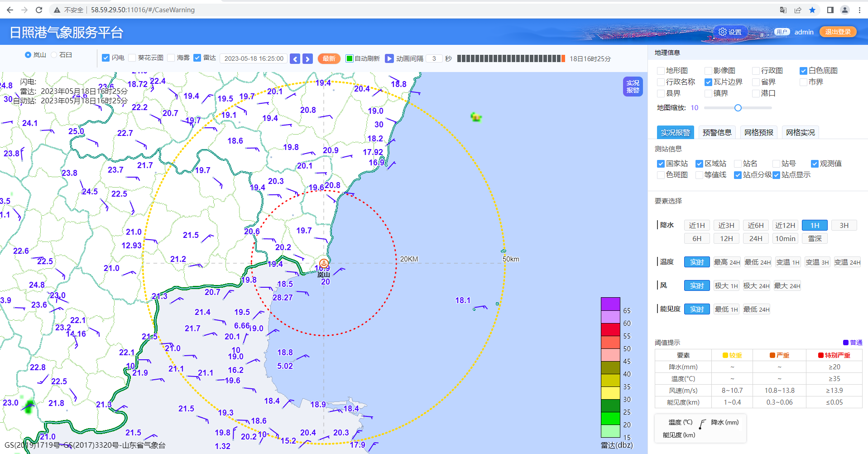The image size is (868, 454).
Task: Click the 动画间隔 seconds input field
Action: (x=434, y=58)
